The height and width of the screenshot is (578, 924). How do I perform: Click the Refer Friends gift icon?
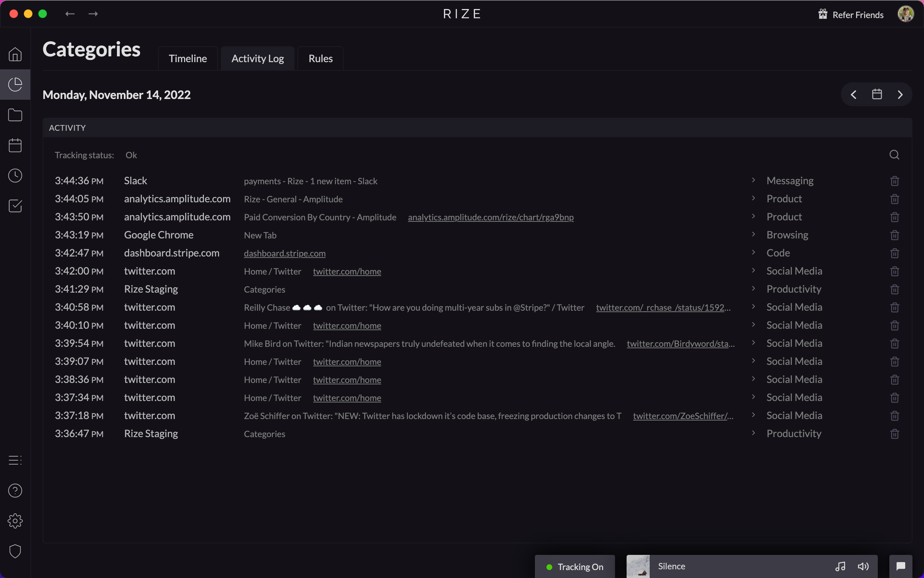(x=823, y=14)
